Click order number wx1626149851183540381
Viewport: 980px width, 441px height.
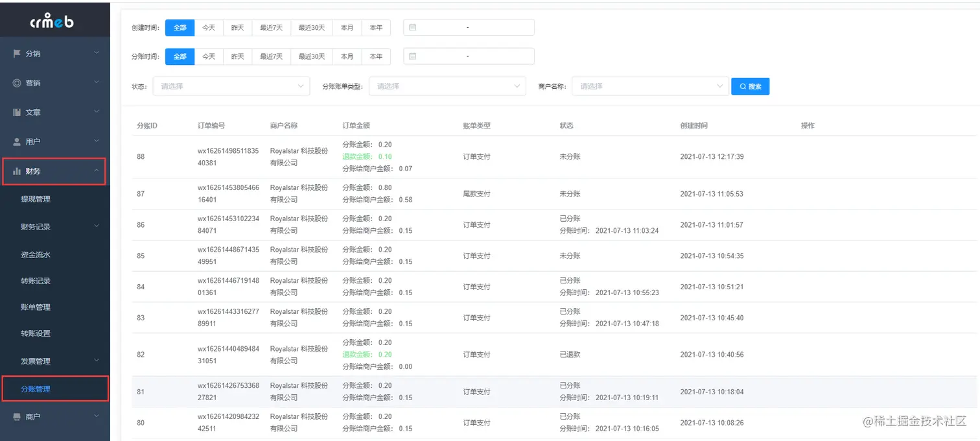coord(228,157)
